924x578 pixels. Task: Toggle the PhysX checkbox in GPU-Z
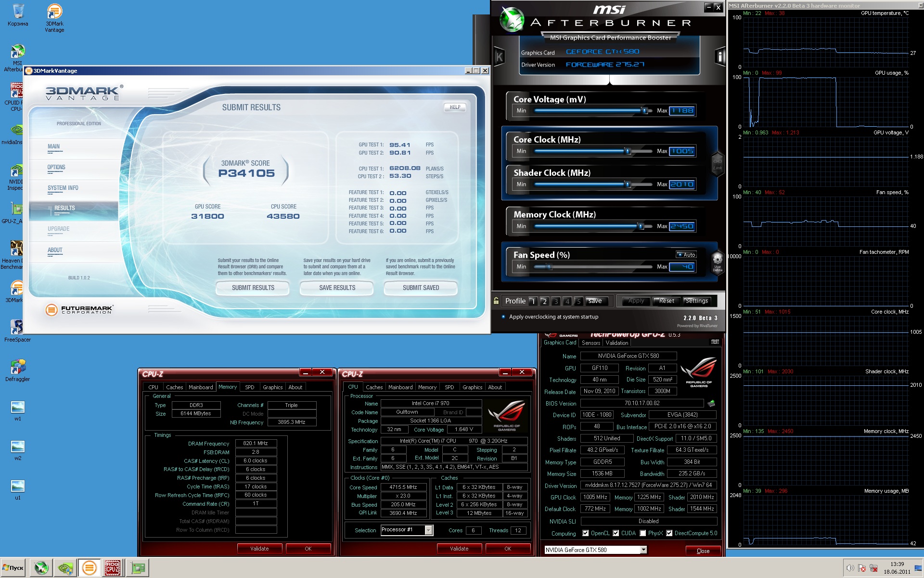coord(643,533)
